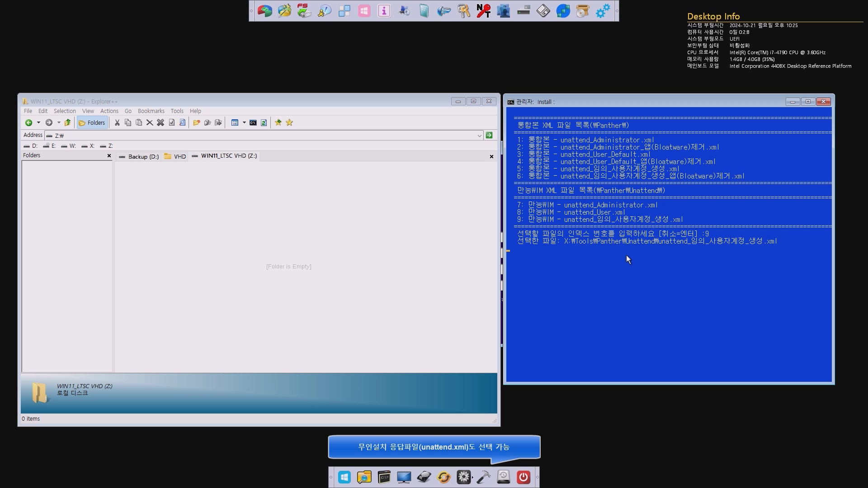Refresh the Explorer++ file listing
The width and height of the screenshot is (868, 488).
coord(264,122)
